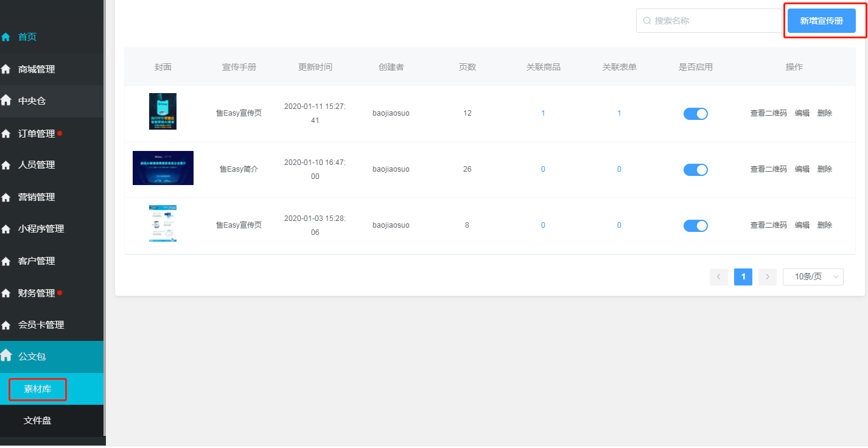Click the house icon beside 商城管理
The image size is (868, 448).
[x=6, y=69]
